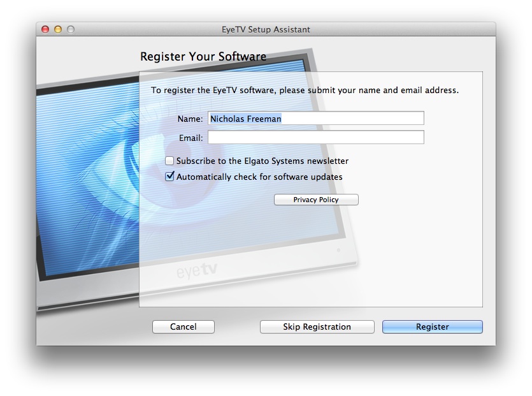Click the blue Register button

coord(432,326)
